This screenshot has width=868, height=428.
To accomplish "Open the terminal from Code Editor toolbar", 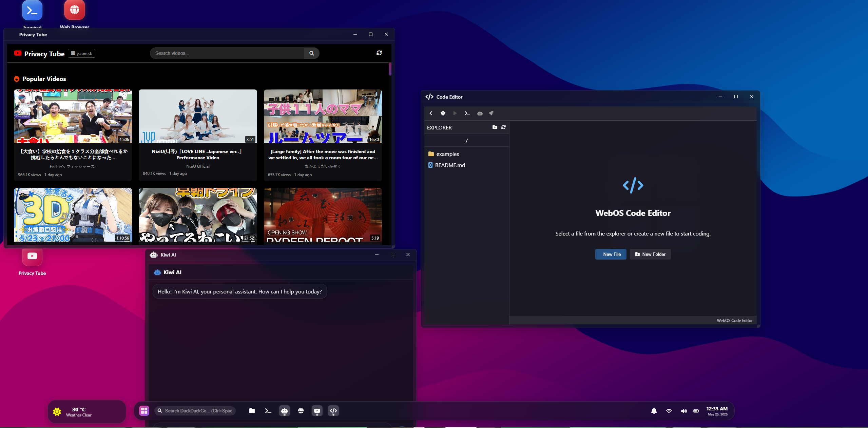I will [467, 113].
